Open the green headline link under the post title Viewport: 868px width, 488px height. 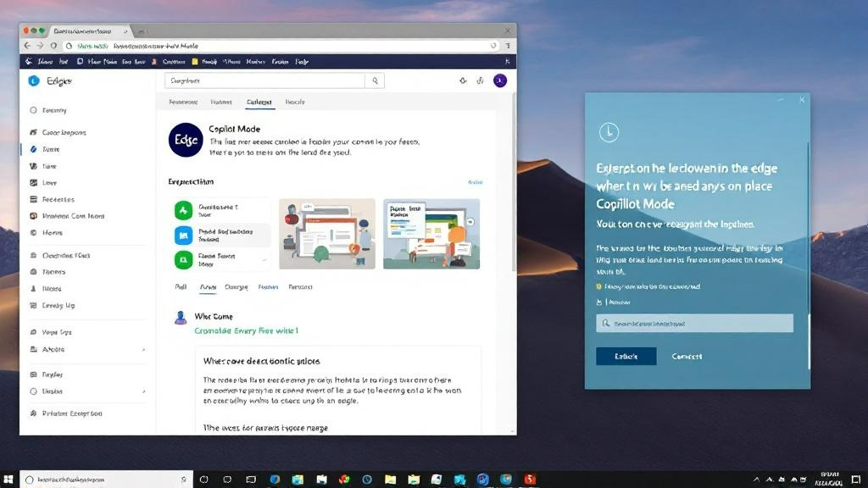point(246,331)
